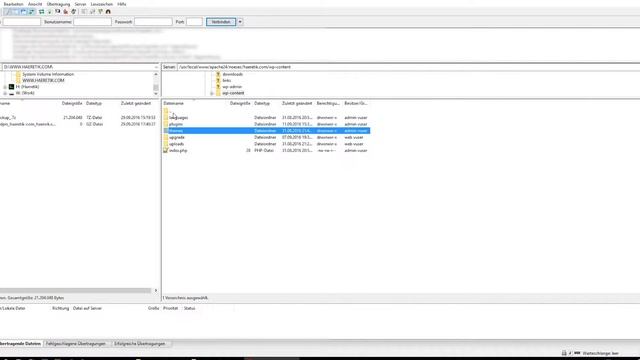Select wp-content folder in remote tree
Image resolution: width=640 pixels, height=360 pixels.
tap(233, 93)
